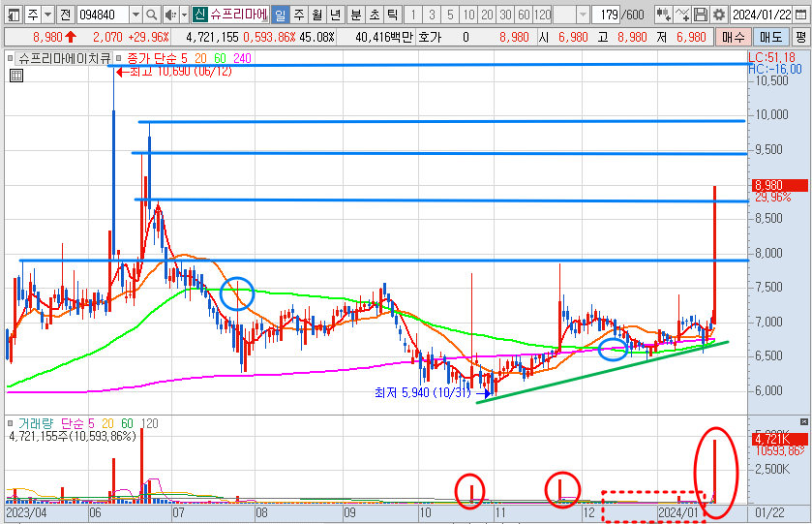Expand stock code history dropdown

[135, 15]
